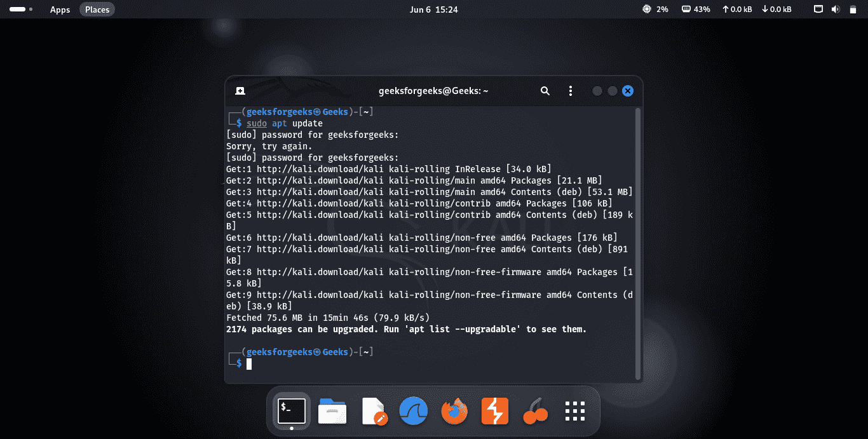Launch Burp Suite from the dock
The width and height of the screenshot is (868, 439).
(494, 412)
